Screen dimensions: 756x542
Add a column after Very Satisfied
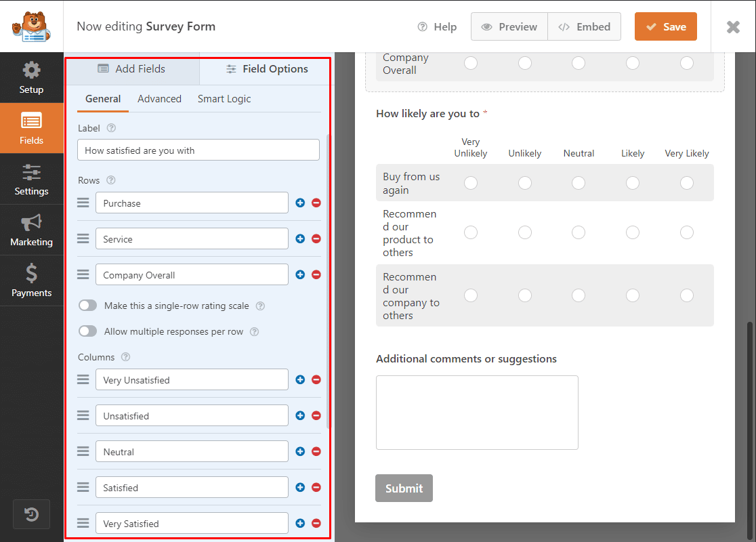(300, 523)
